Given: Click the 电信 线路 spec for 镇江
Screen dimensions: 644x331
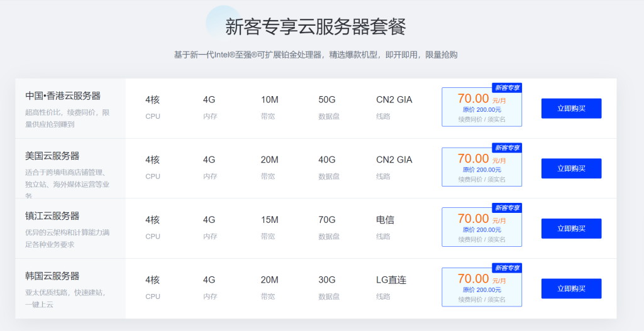Looking at the screenshot, I should click(385, 220).
